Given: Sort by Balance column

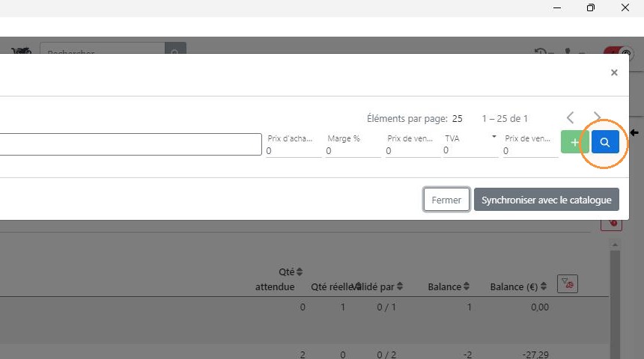Looking at the screenshot, I should pyautogui.click(x=467, y=286).
